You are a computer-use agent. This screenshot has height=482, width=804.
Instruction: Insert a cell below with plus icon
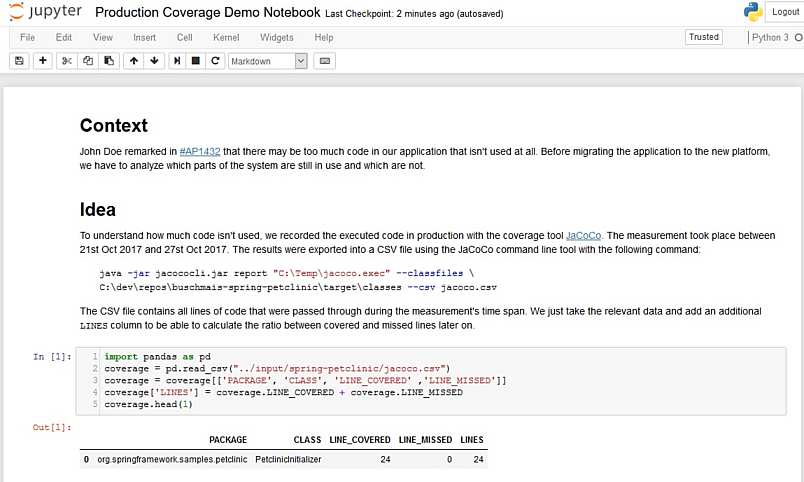click(43, 61)
